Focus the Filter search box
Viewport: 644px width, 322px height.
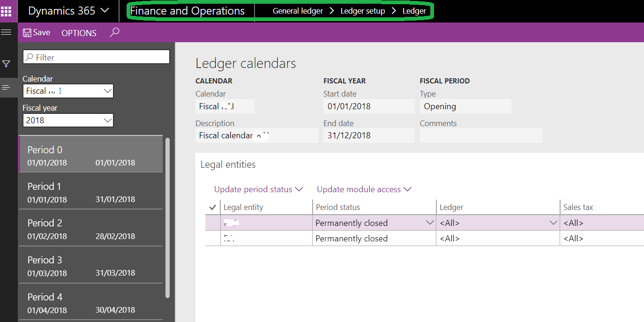coord(96,57)
